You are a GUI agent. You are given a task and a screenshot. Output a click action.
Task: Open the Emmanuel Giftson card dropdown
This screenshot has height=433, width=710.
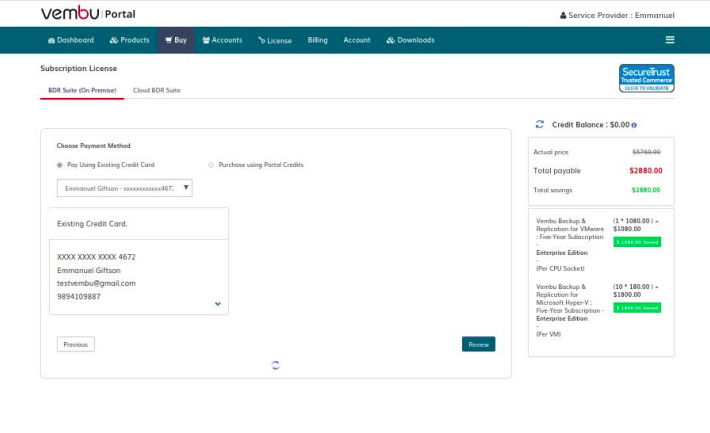pyautogui.click(x=125, y=188)
